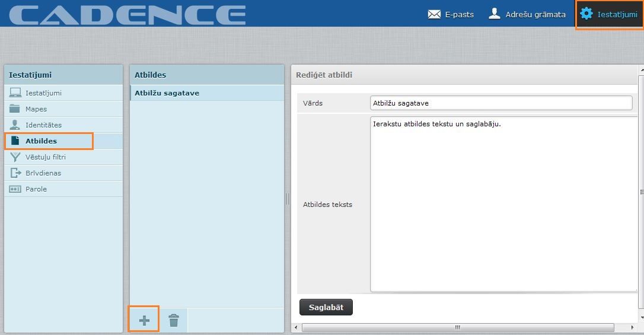644x335 pixels.
Task: Click the Cadence logo
Action: 127,15
